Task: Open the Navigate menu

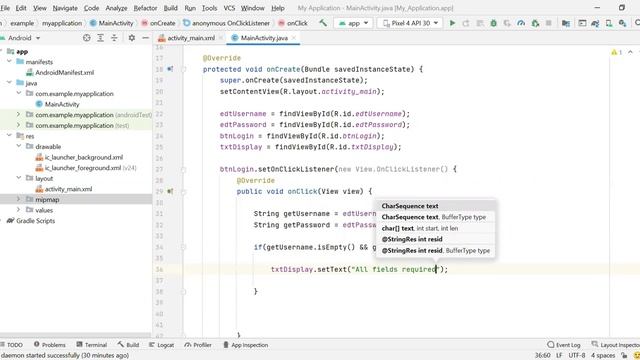Action: tap(65, 8)
